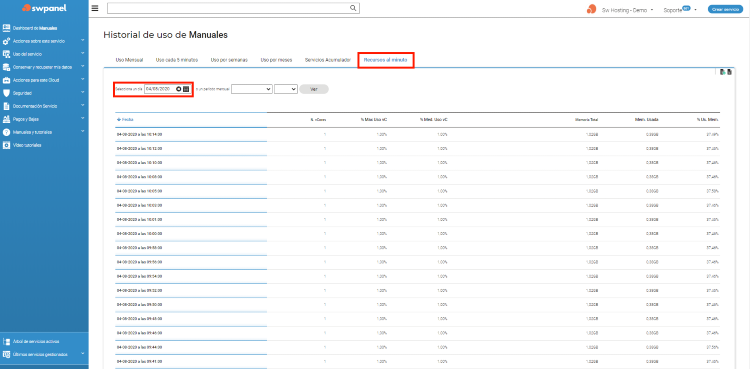This screenshot has height=369, width=750.
Task: Expand Uso del servicio chevron
Action: 82,53
